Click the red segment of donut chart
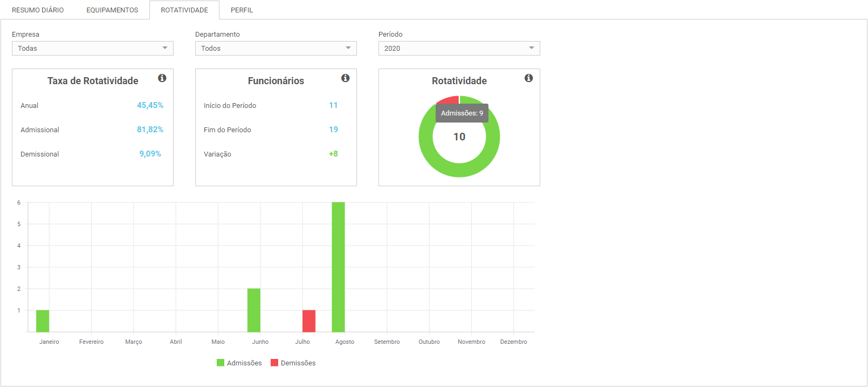 click(447, 100)
